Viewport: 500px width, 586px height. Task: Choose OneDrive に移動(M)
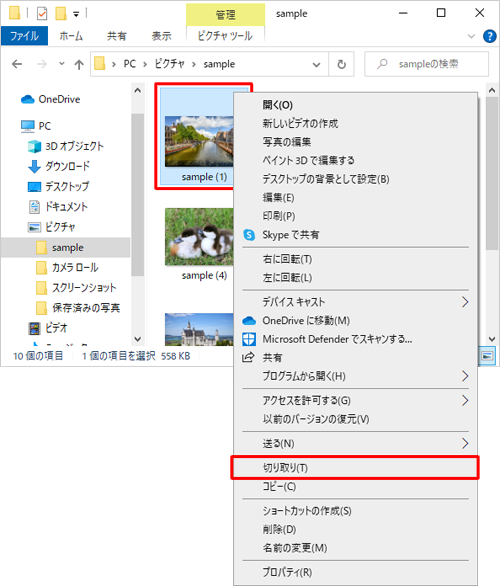[x=355, y=321]
